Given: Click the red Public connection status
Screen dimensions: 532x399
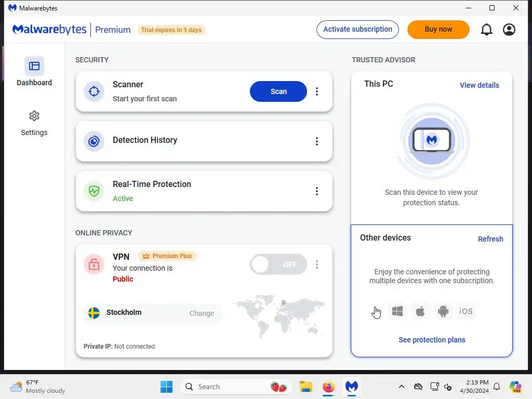Looking at the screenshot, I should click(123, 279).
